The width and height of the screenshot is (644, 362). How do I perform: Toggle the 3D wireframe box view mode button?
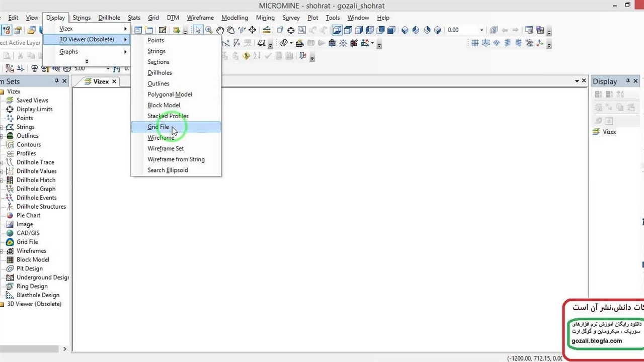(x=337, y=30)
